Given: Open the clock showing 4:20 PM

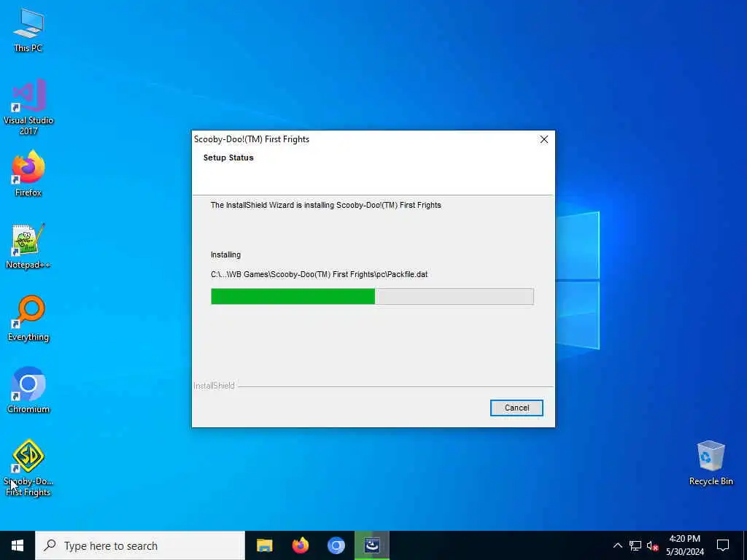Looking at the screenshot, I should 684,545.
